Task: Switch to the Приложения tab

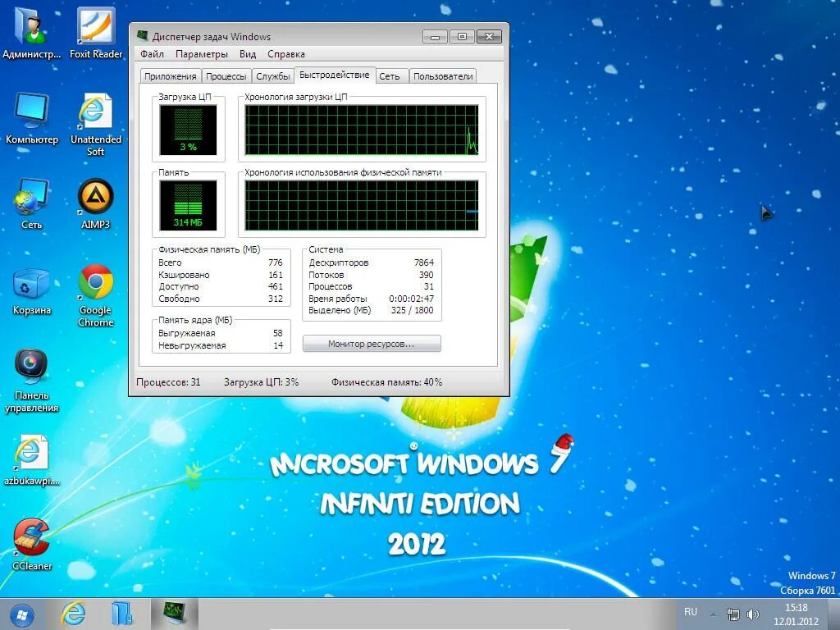Action: pos(171,76)
